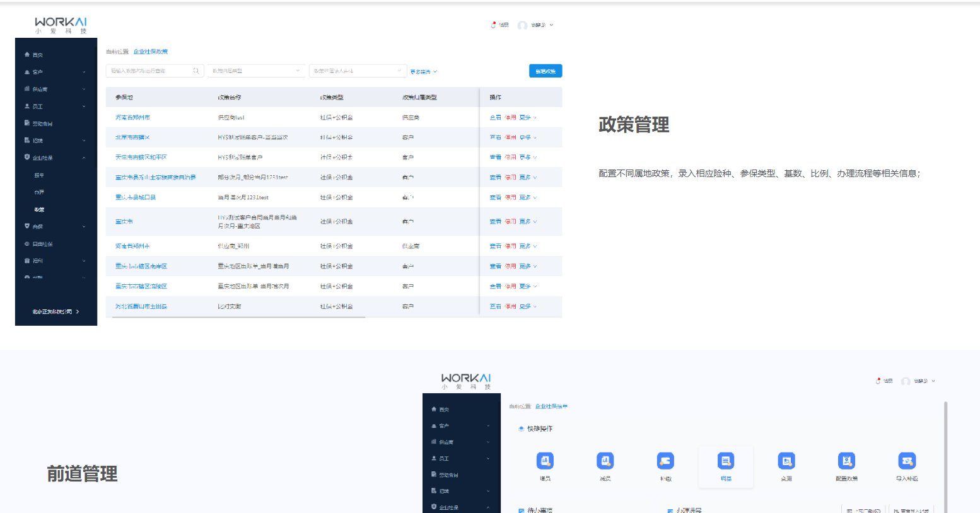Click the 首页 home icon in top sidebar
Screen dimensions: 980x513
click(x=27, y=55)
